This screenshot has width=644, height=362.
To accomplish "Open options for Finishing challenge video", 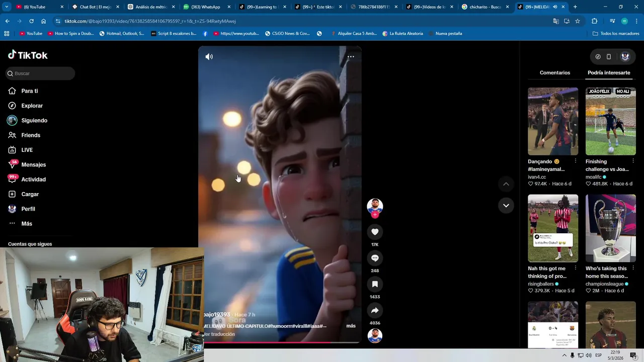I will coord(633,161).
